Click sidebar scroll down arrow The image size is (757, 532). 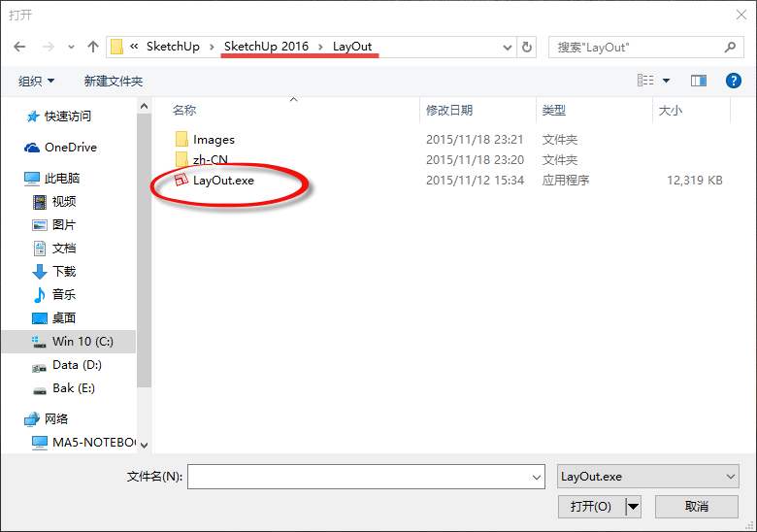point(144,445)
